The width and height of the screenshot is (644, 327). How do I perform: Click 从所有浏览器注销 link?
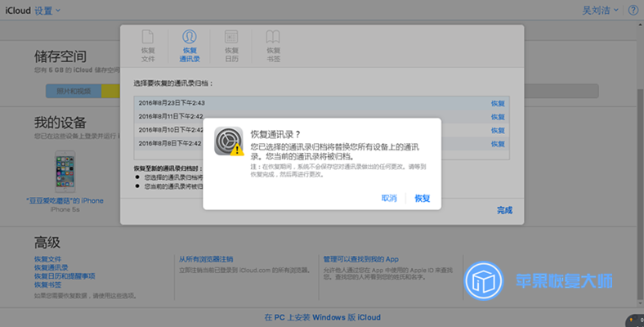pos(206,259)
